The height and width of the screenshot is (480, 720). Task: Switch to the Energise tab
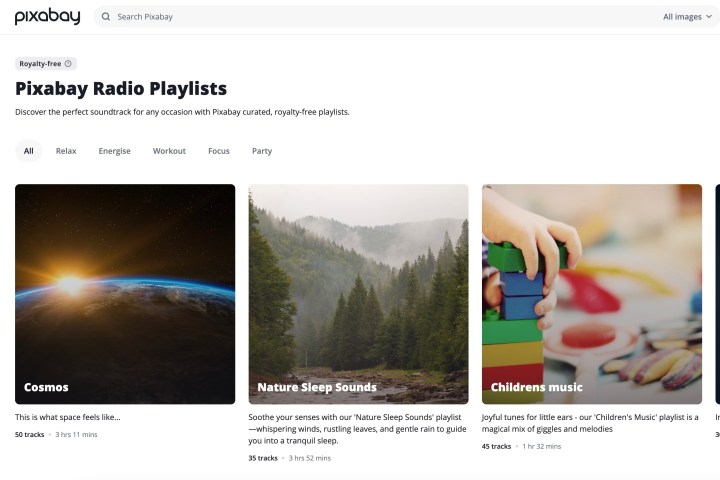[114, 151]
